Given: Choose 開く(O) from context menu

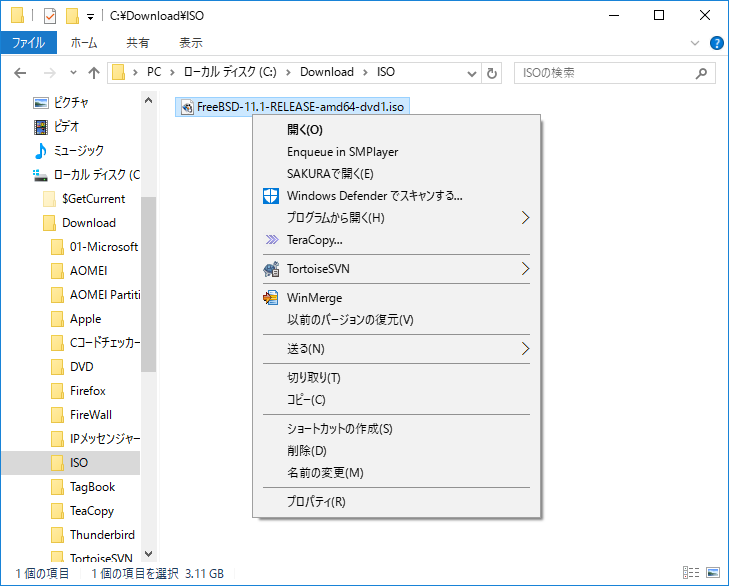Looking at the screenshot, I should 396,130.
